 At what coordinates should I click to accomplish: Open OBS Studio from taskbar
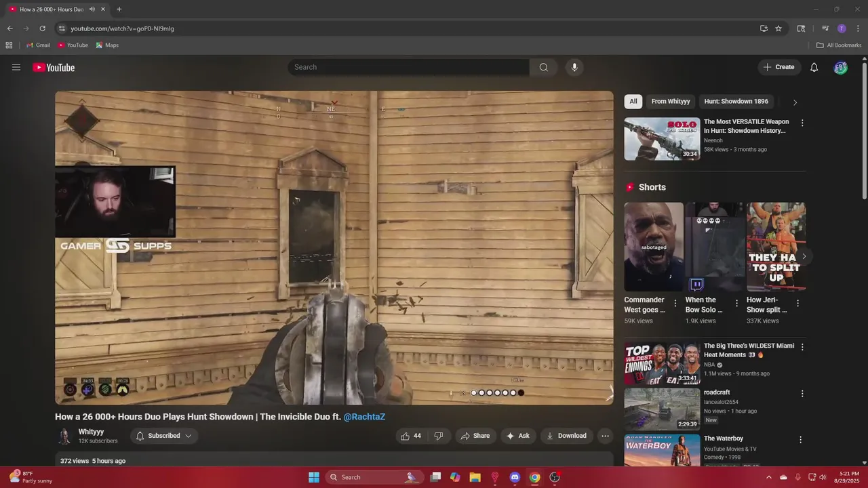click(x=555, y=477)
